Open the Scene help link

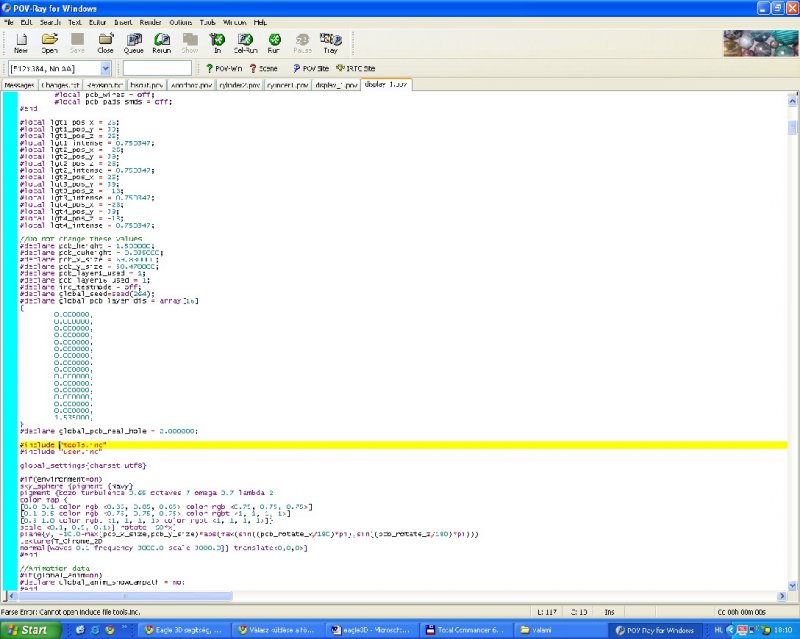263,68
